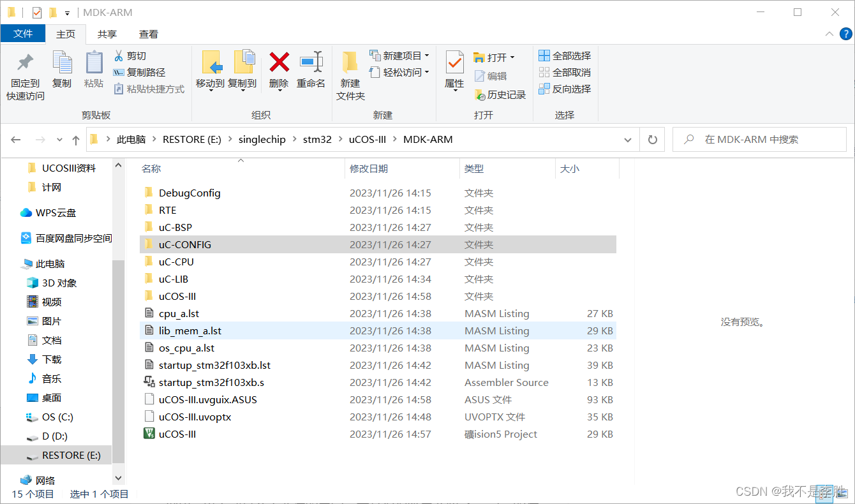Click the search box 在 MDK-ARM 中搜索
855x504 pixels.
759,140
